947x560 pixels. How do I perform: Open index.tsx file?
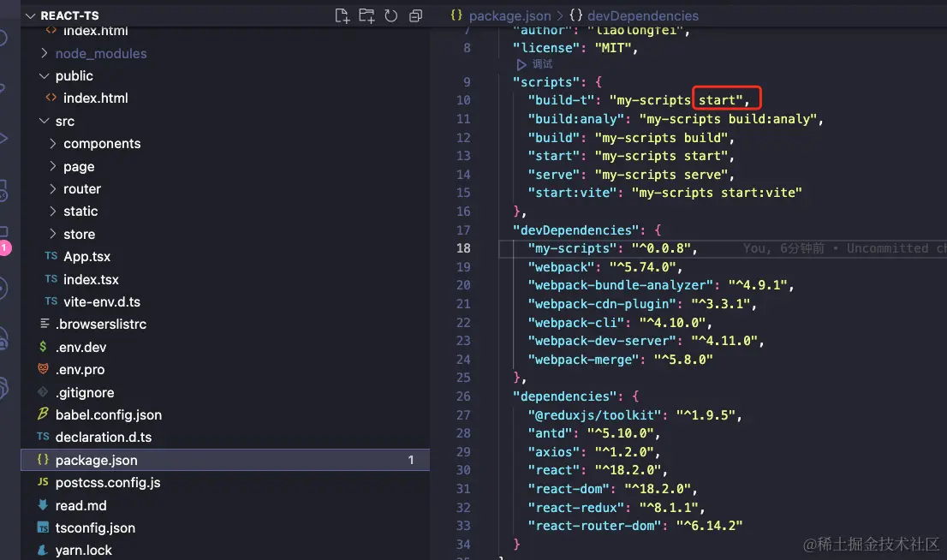(92, 280)
